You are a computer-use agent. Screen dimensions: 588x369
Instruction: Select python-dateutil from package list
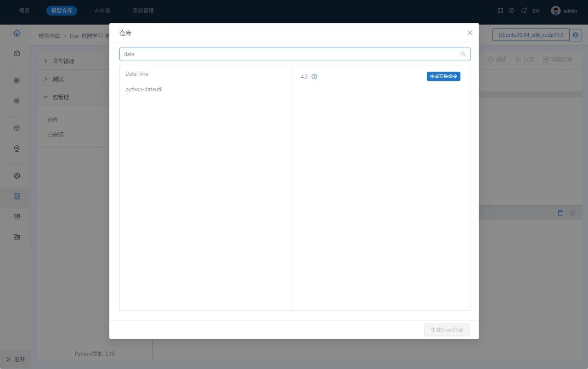click(144, 89)
